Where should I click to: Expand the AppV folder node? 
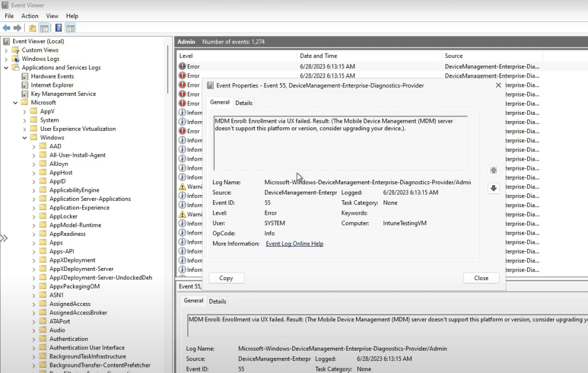25,112
